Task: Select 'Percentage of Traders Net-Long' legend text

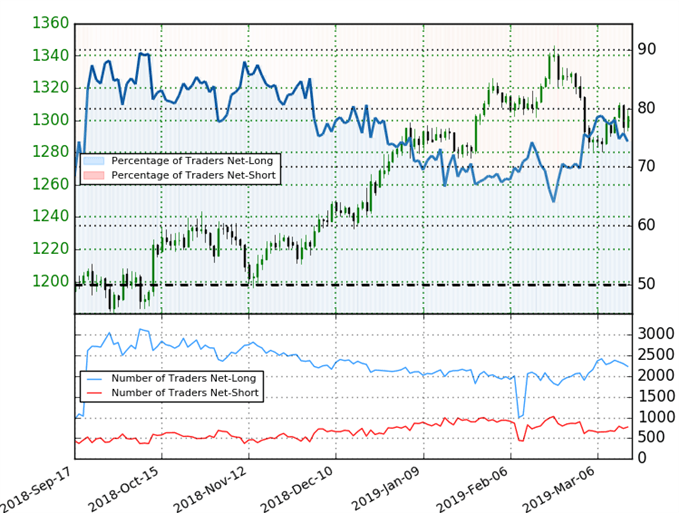Action: click(192, 161)
